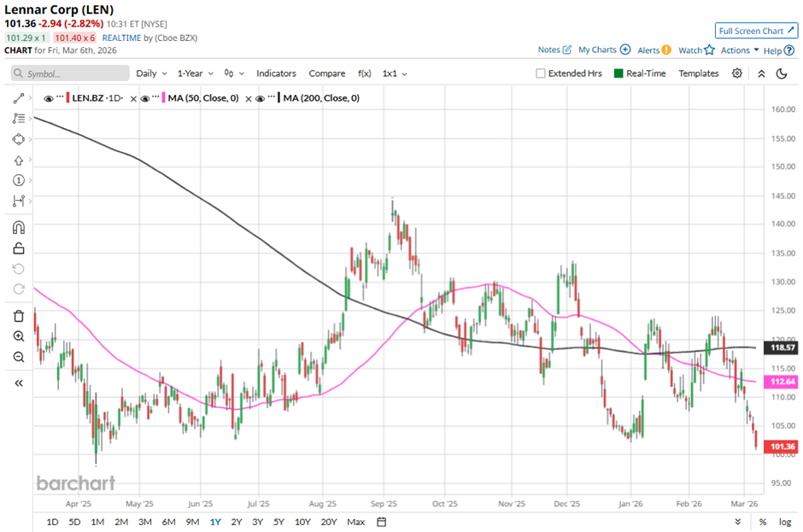Click the pink MA 50 color swatch
Image resolution: width=803 pixels, height=532 pixels.
pos(163,98)
